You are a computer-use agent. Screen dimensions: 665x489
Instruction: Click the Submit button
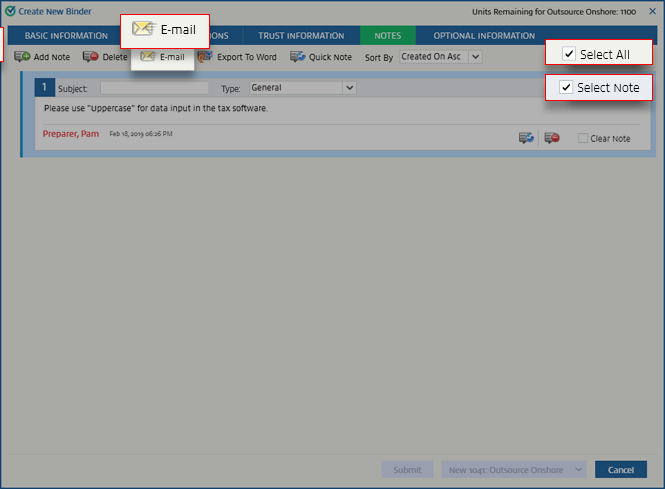[407, 469]
